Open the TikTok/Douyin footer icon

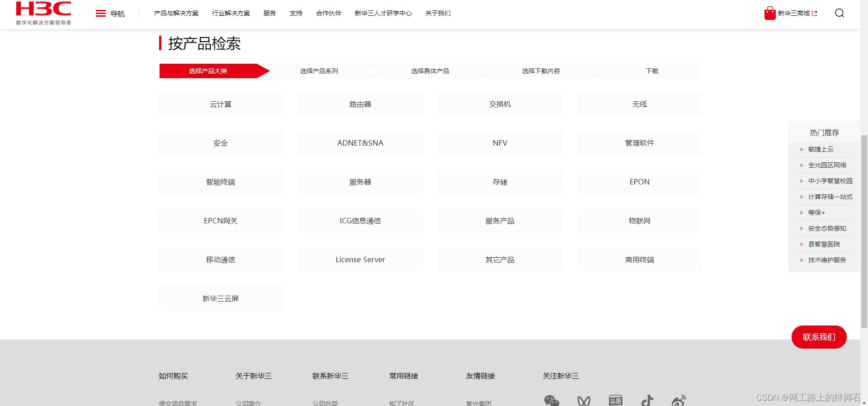click(x=647, y=401)
